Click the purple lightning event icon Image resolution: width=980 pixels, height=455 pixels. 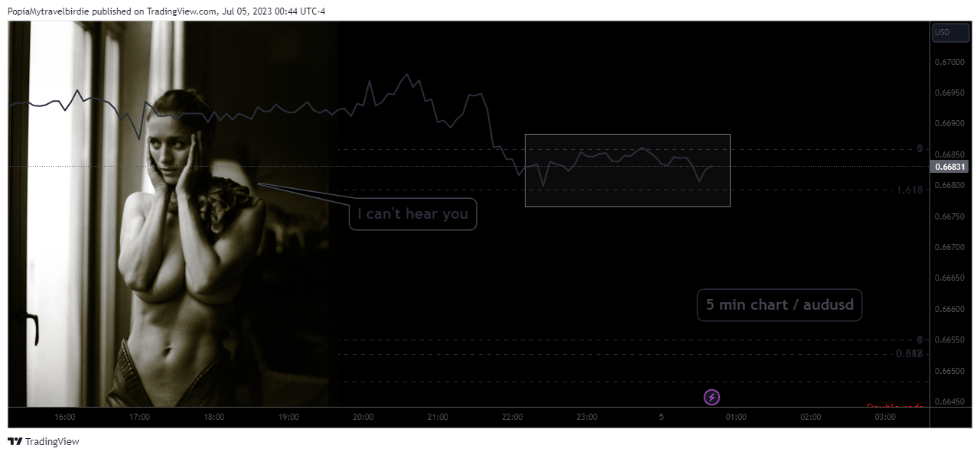(x=711, y=397)
